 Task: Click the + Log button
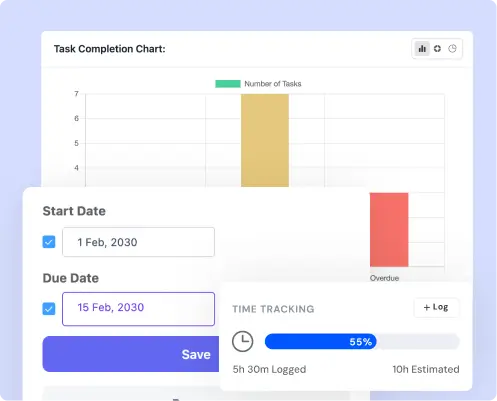click(x=436, y=307)
